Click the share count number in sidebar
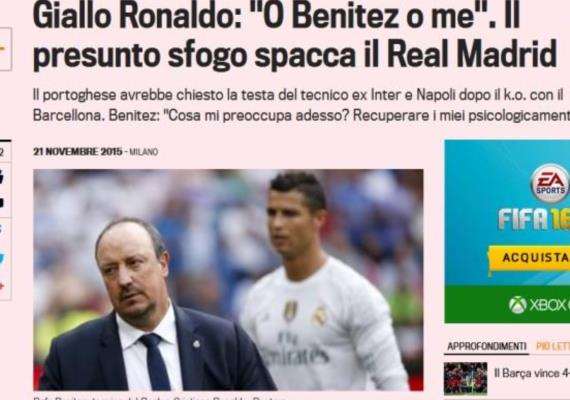The width and height of the screenshot is (570, 400). [x=1, y=152]
